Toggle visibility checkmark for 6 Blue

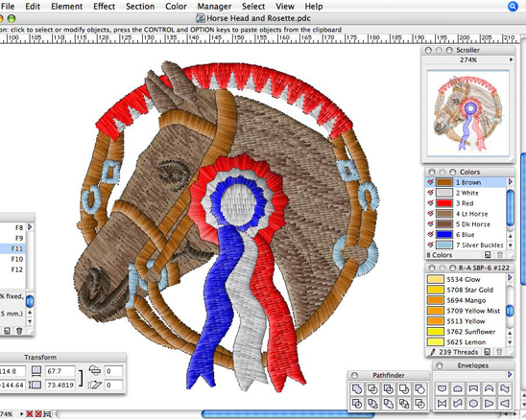coord(430,234)
